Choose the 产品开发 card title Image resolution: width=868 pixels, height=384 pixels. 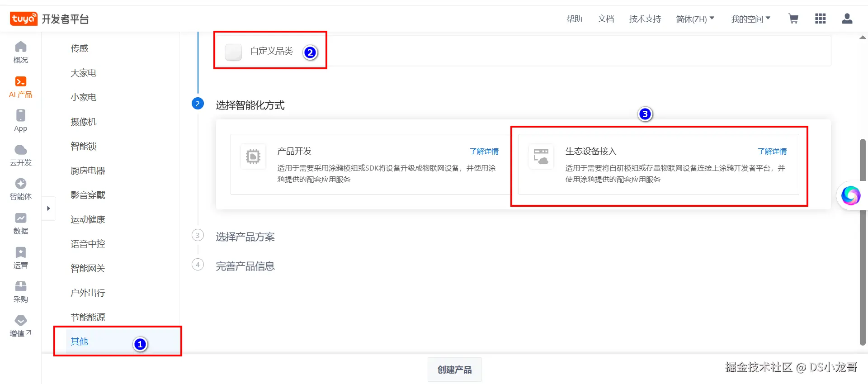coord(294,151)
